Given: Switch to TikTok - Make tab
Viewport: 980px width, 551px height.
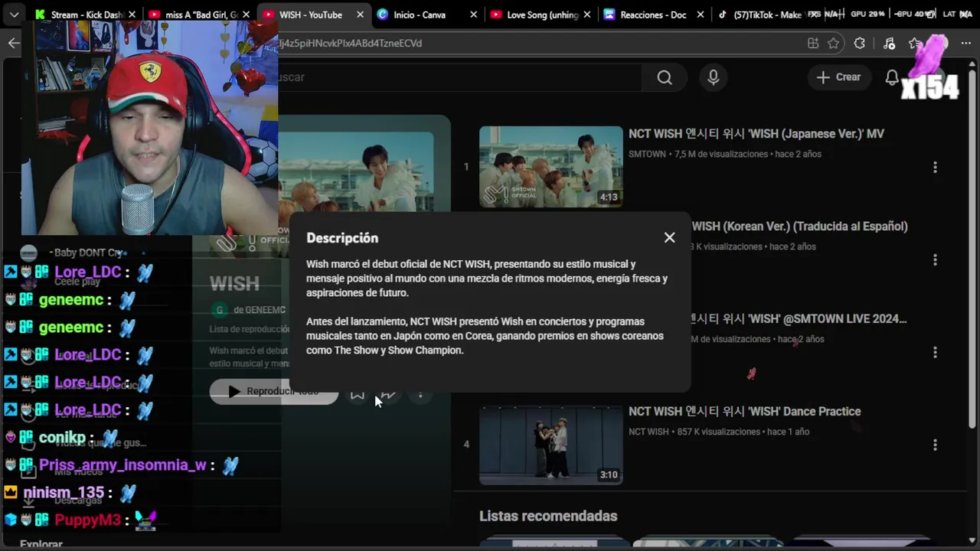Looking at the screenshot, I should (760, 15).
